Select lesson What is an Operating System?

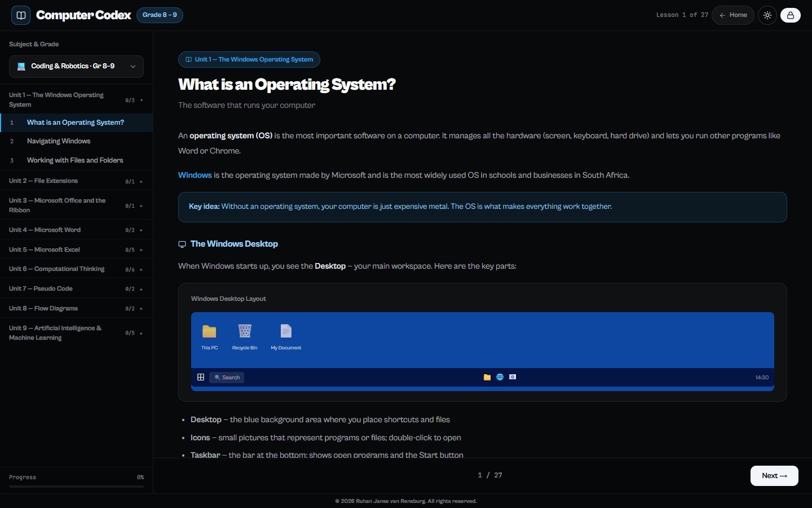[76, 122]
